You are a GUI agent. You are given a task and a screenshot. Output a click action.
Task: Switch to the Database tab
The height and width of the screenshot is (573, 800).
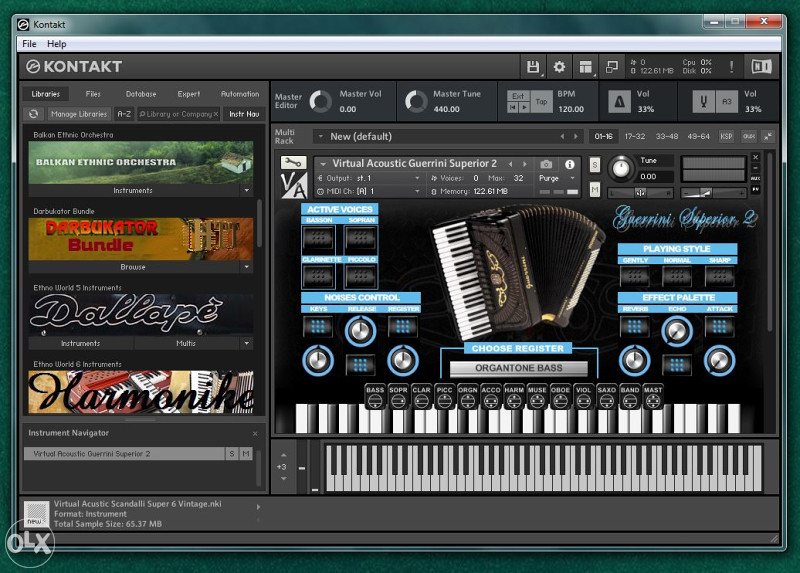click(141, 94)
